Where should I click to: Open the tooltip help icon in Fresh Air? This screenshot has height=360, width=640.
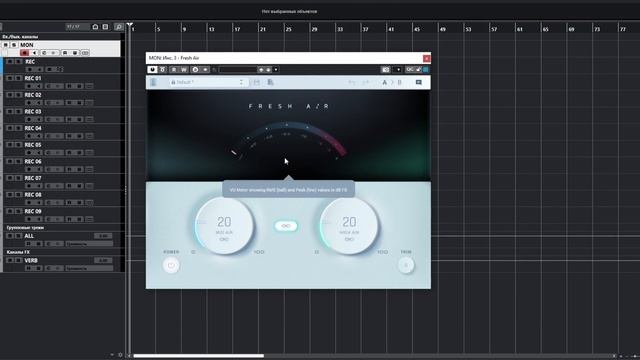pos(418,82)
